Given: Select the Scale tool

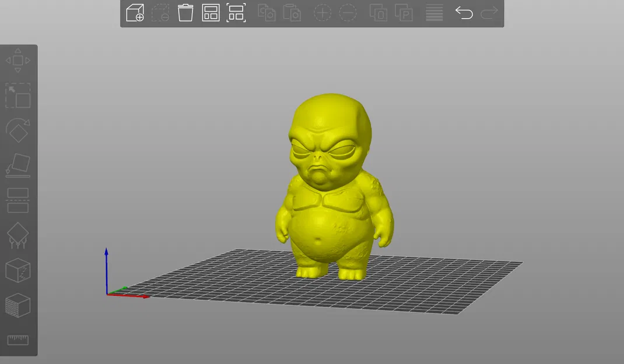Looking at the screenshot, I should [x=17, y=95].
